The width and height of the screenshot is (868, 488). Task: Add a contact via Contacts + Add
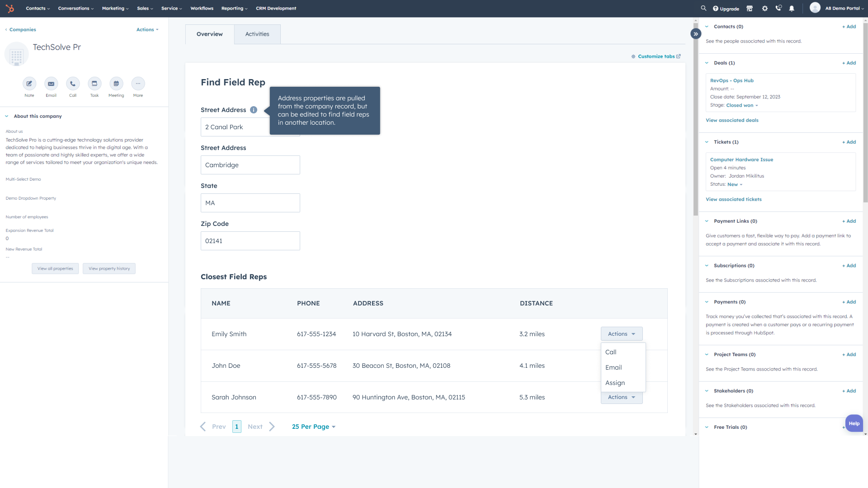pyautogui.click(x=849, y=27)
